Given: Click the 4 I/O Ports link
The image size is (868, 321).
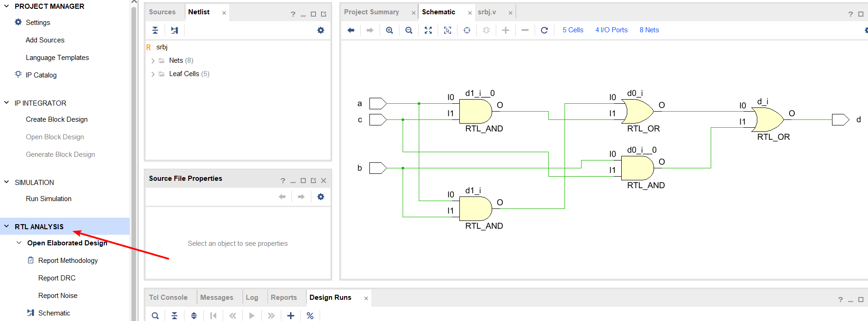Looking at the screenshot, I should pos(611,30).
